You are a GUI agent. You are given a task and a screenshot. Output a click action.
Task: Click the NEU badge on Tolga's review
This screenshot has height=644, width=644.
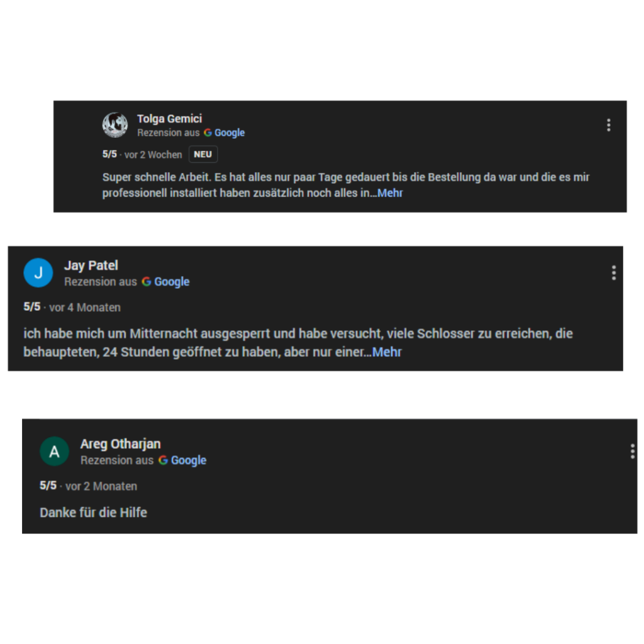(x=203, y=155)
